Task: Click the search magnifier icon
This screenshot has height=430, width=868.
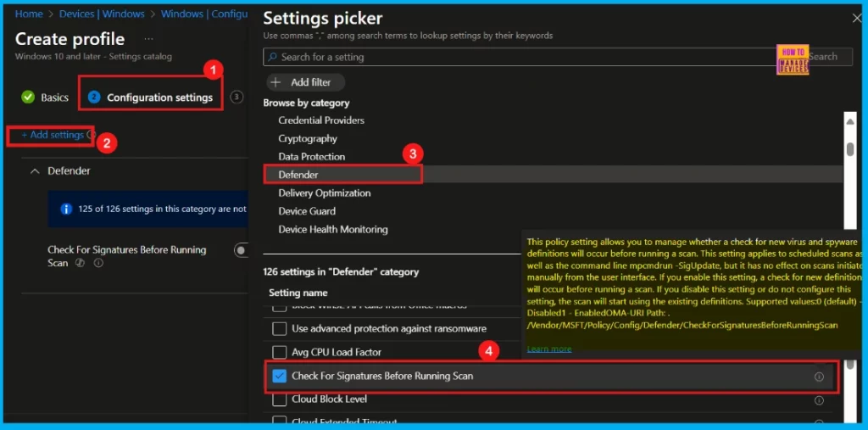Action: coord(272,57)
